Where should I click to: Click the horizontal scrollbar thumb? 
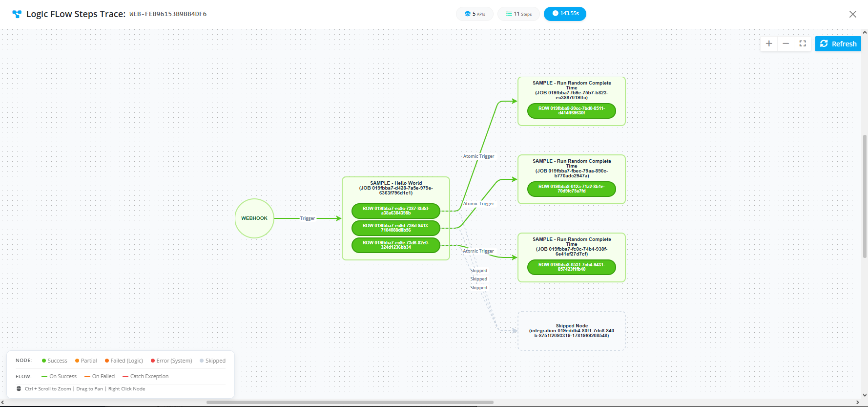tap(350, 403)
